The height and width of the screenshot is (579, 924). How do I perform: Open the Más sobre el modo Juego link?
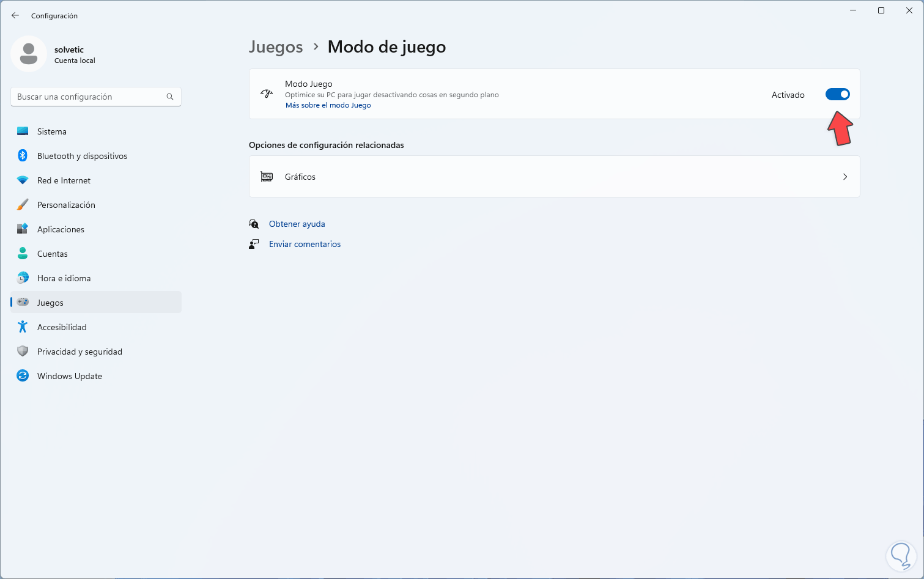click(x=328, y=105)
